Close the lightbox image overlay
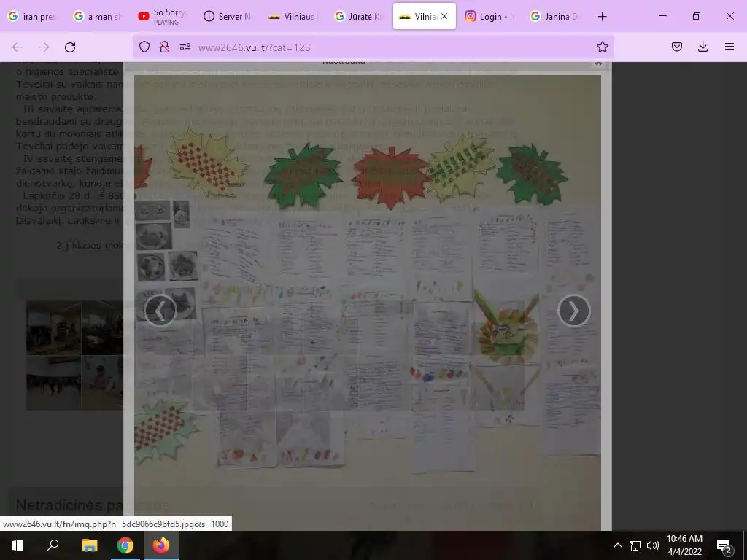747x560 pixels. pyautogui.click(x=599, y=63)
